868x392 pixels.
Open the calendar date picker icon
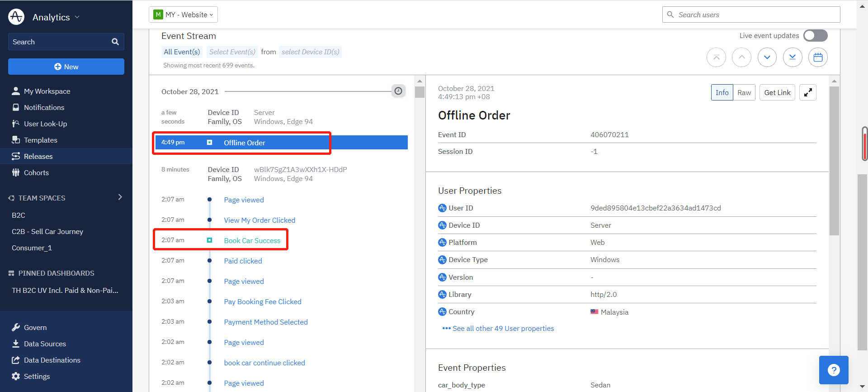coord(818,57)
